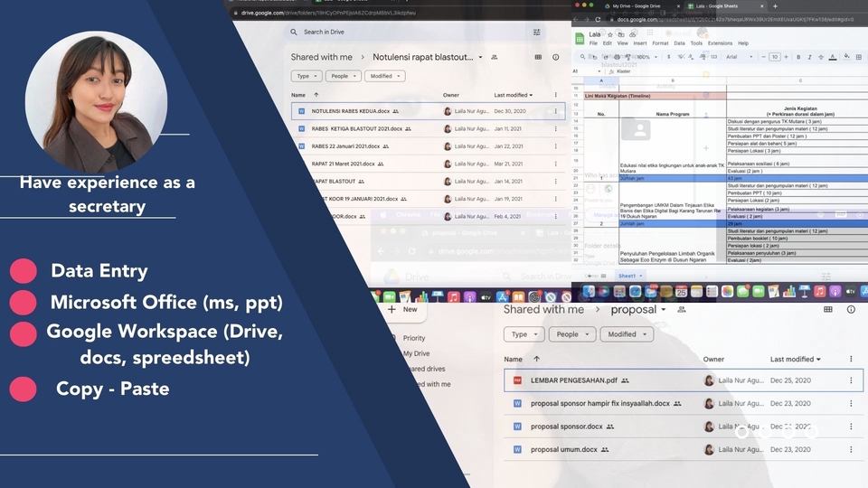Click the more actions dots for NOTULENSI RABES KEDUA.docx
The width and height of the screenshot is (868, 488).
coord(555,111)
